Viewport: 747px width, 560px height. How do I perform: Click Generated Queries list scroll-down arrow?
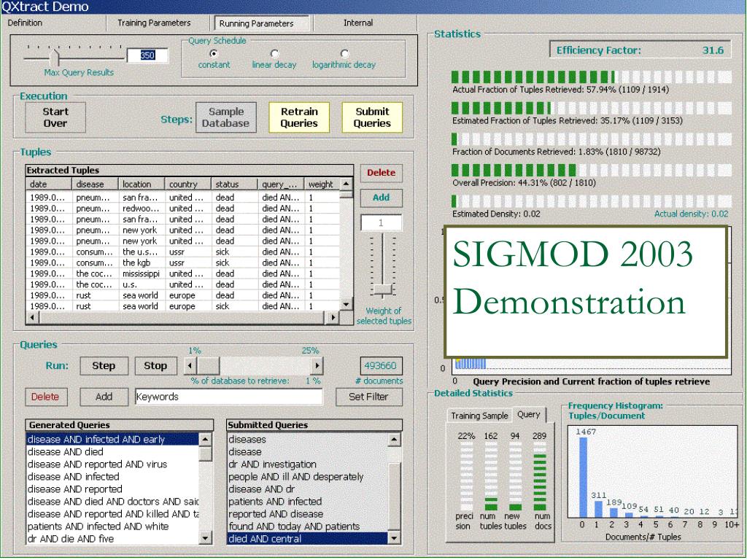[x=205, y=538]
